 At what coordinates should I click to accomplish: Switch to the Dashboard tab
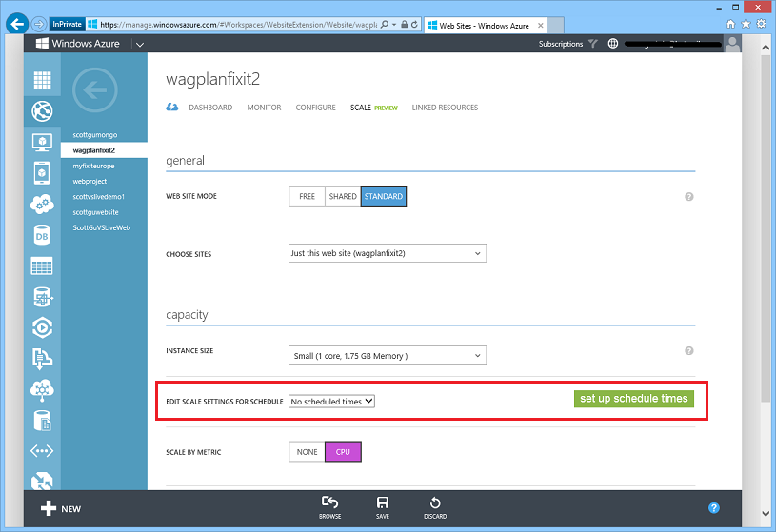tap(210, 108)
